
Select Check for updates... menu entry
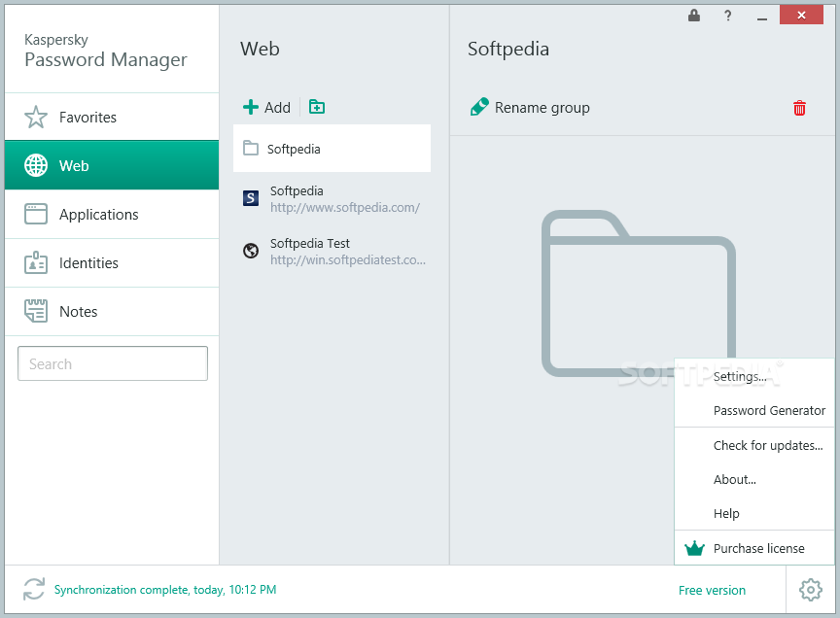click(x=754, y=445)
